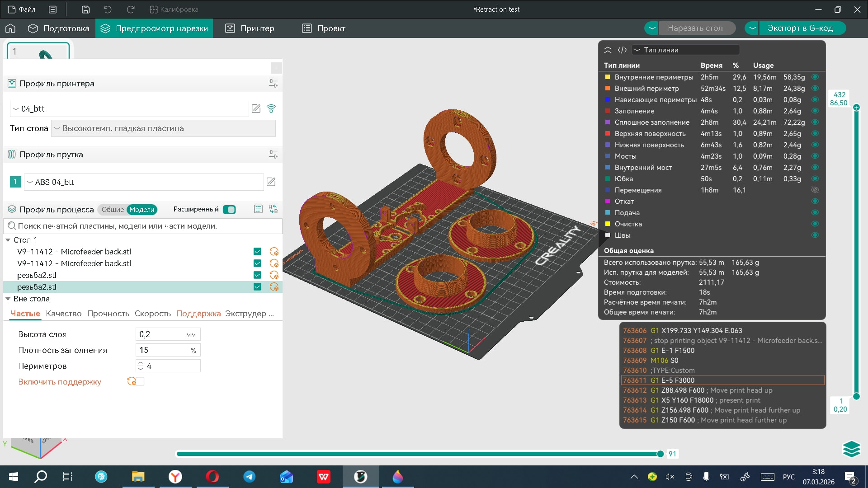Click the save icon in title bar

pyautogui.click(x=85, y=9)
